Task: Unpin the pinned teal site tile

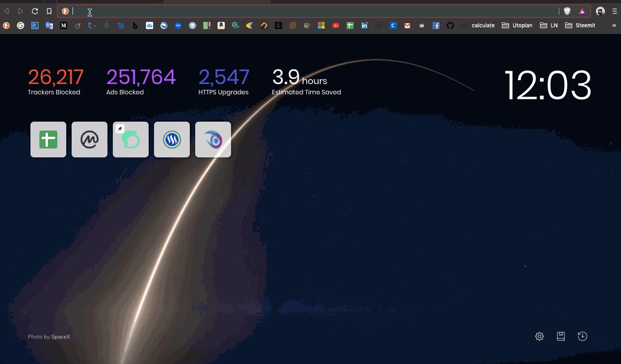Action: pos(120,129)
